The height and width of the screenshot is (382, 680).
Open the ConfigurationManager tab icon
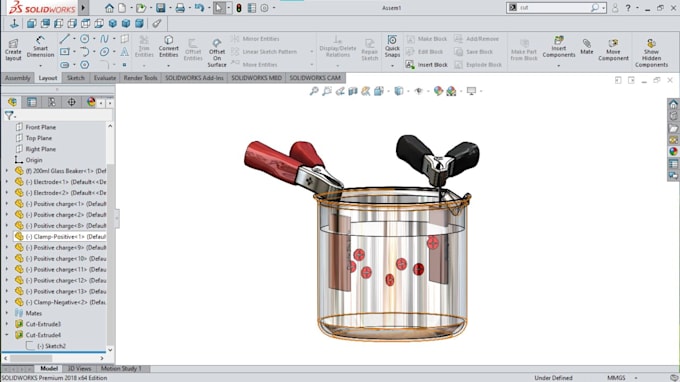[52, 102]
